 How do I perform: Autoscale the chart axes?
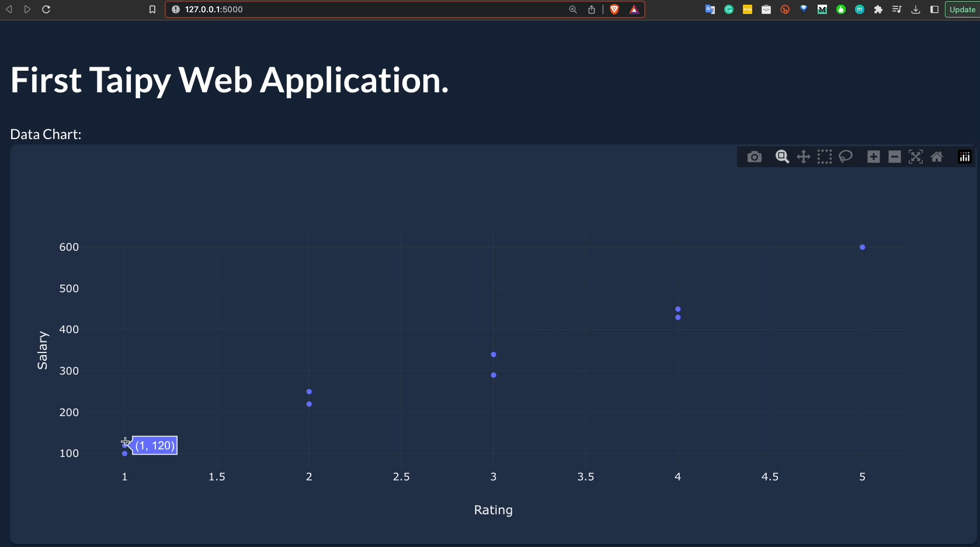[x=916, y=157]
